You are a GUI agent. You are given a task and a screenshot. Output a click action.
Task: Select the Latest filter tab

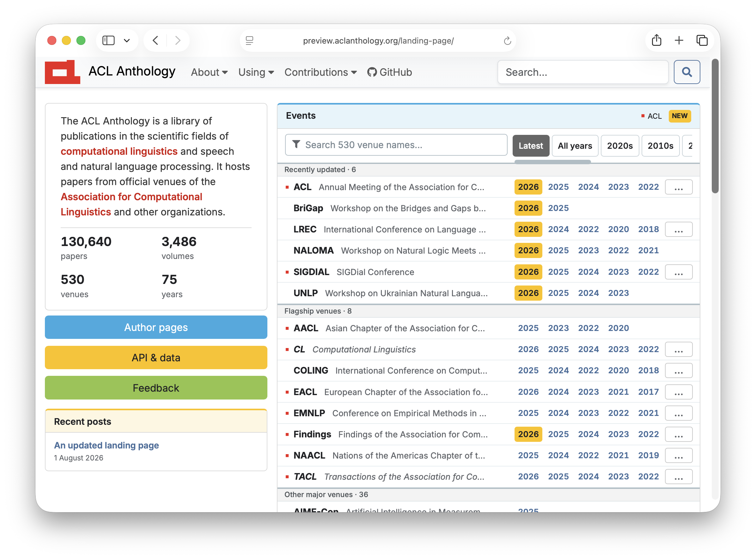click(531, 146)
